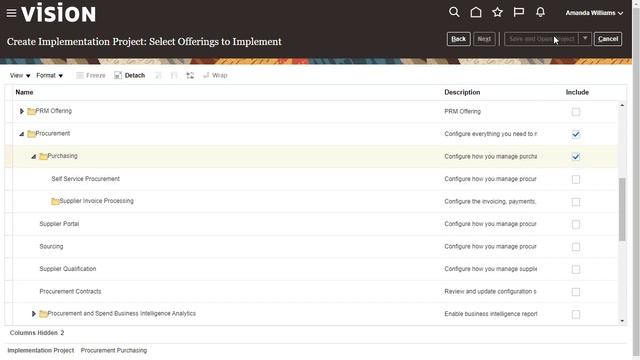This screenshot has height=360, width=640.
Task: Uncheck Include for Purchasing
Action: [x=576, y=157]
